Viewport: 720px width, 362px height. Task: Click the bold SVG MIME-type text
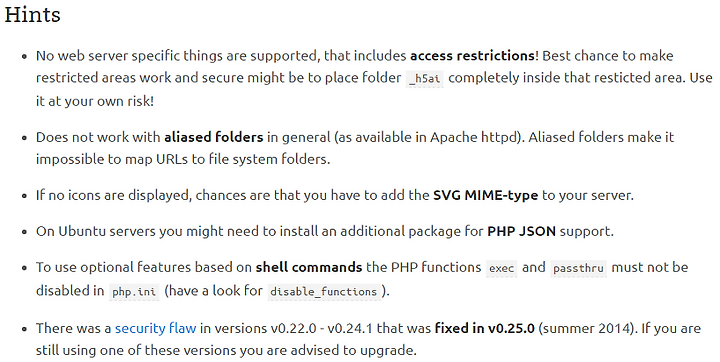click(485, 195)
